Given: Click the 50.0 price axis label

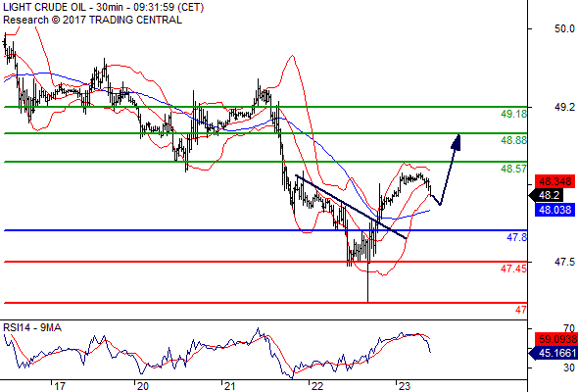Looking at the screenshot, I should pyautogui.click(x=564, y=28).
